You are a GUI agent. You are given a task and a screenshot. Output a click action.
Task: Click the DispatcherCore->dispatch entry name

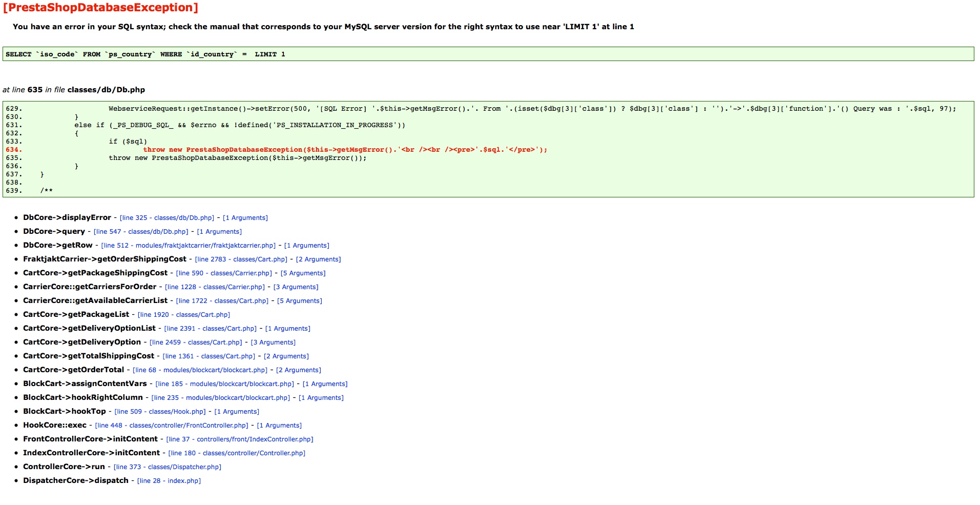pyautogui.click(x=76, y=480)
